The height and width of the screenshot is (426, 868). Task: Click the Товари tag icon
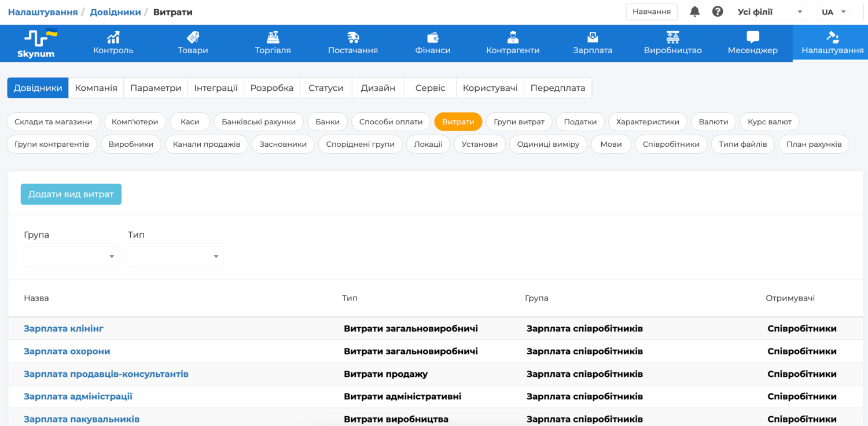coord(193,38)
